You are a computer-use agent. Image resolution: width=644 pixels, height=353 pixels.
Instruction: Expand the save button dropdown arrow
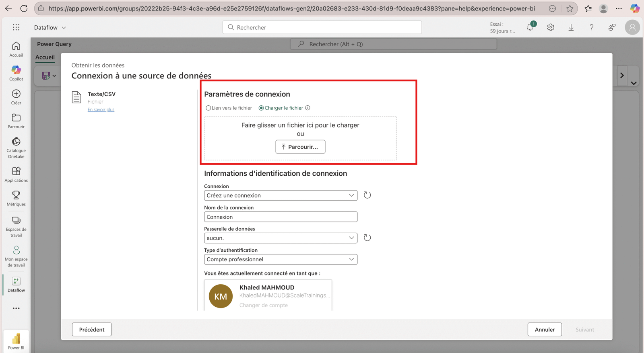(x=54, y=76)
